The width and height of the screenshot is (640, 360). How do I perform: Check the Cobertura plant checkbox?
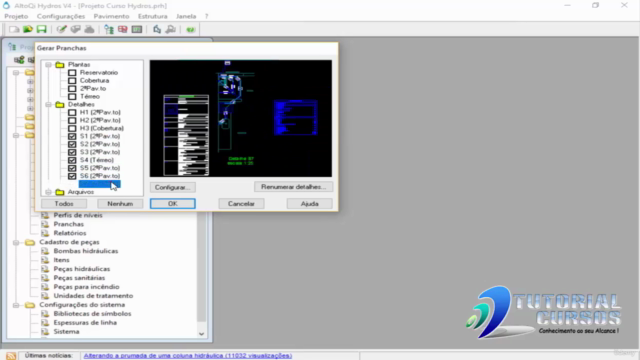coord(72,81)
